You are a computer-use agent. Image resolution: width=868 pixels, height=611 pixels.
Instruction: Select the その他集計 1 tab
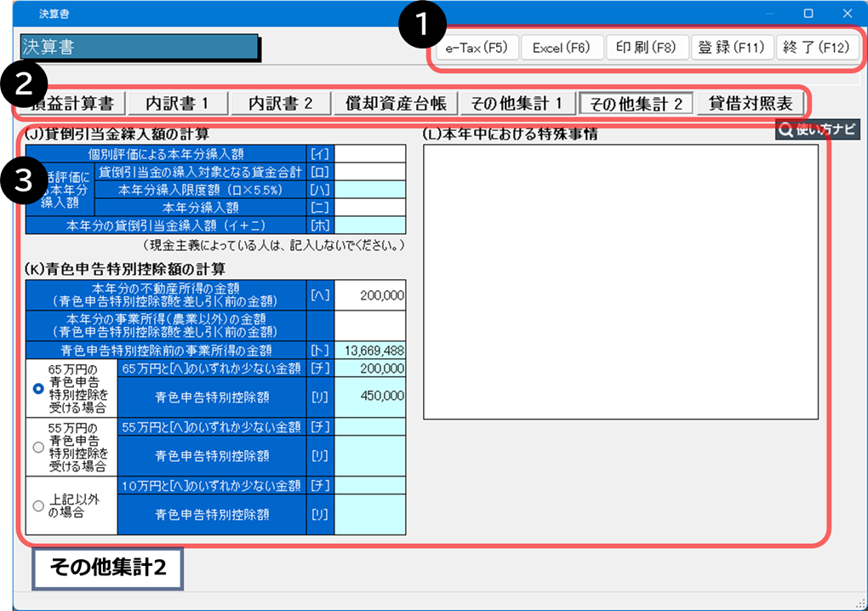(517, 104)
